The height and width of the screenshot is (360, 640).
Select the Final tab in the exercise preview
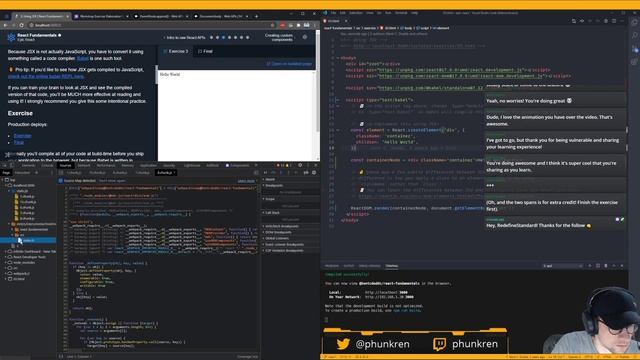point(205,51)
